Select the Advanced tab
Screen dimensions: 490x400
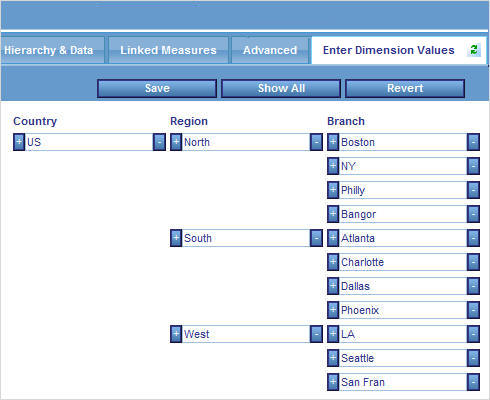(270, 50)
